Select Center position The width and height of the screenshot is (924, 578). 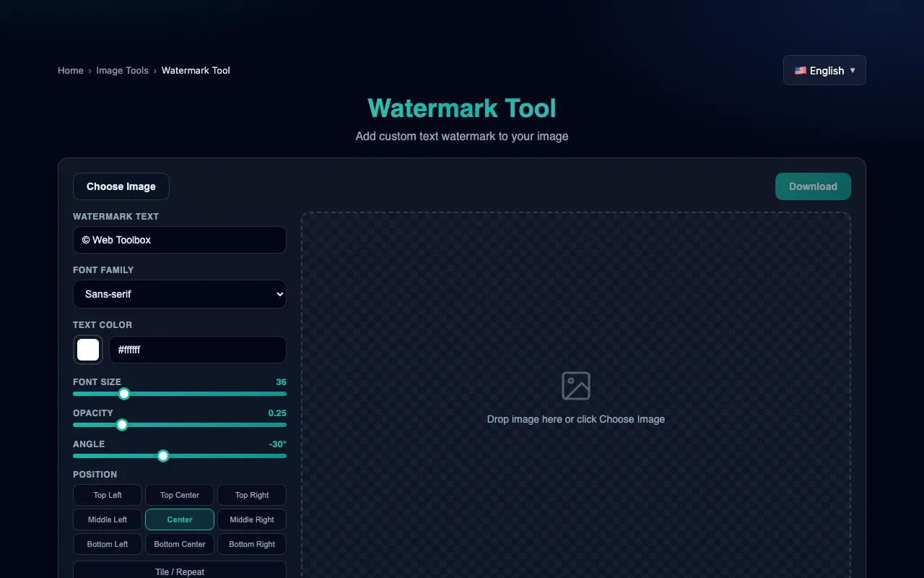[x=180, y=519]
